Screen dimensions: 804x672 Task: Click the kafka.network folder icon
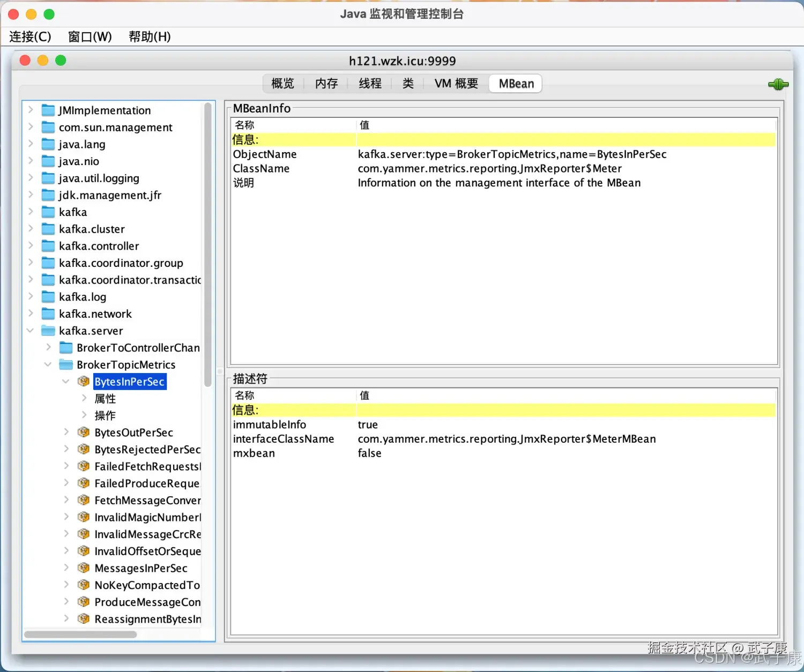48,314
